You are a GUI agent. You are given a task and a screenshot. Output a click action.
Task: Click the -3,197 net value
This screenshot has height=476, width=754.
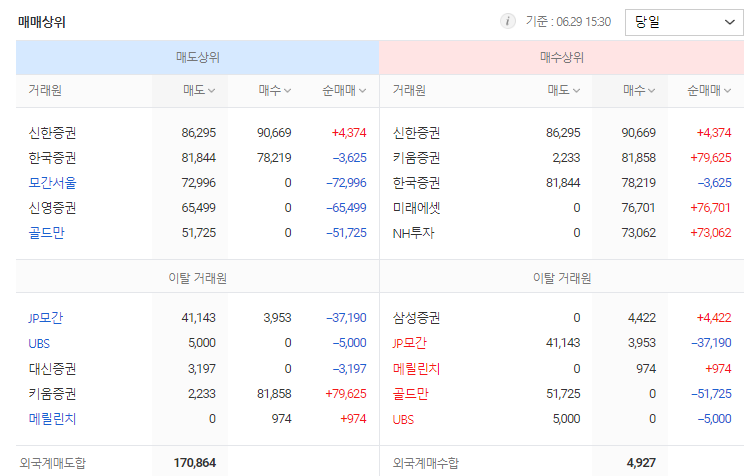[x=350, y=369]
